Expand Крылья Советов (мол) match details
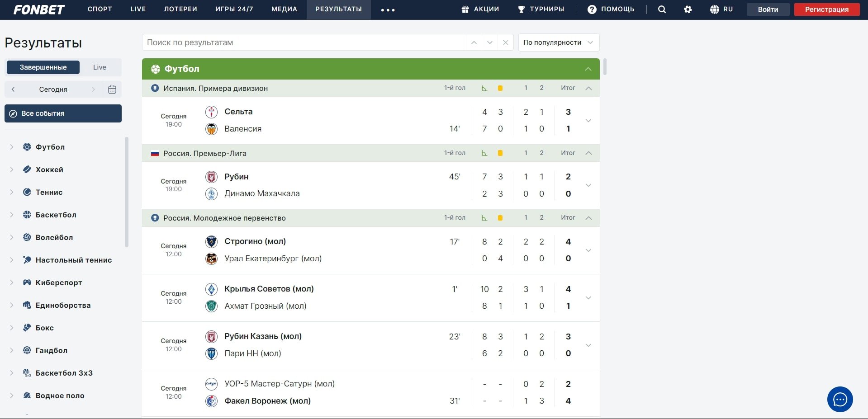This screenshot has height=419, width=868. [x=588, y=298]
